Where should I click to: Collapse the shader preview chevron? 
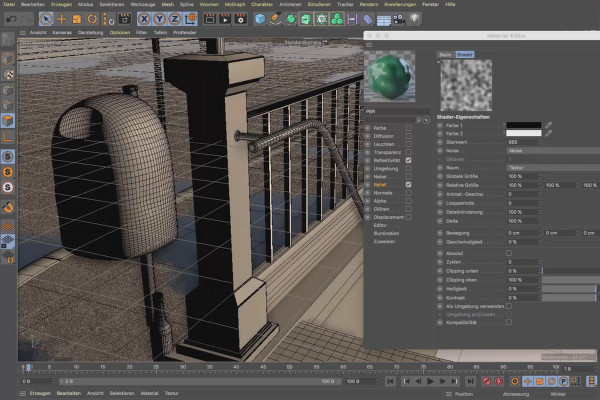pos(439,62)
